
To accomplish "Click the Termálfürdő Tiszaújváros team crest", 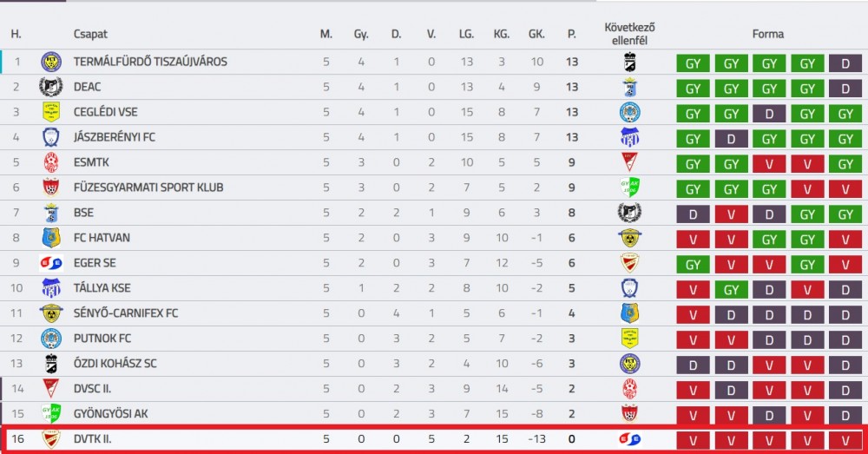I will (x=51, y=62).
